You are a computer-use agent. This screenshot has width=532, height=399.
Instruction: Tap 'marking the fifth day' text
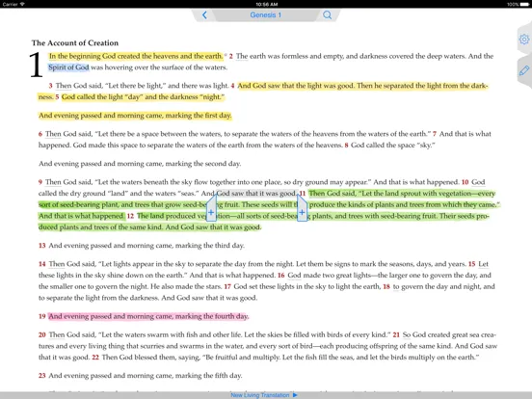pyautogui.click(x=209, y=376)
